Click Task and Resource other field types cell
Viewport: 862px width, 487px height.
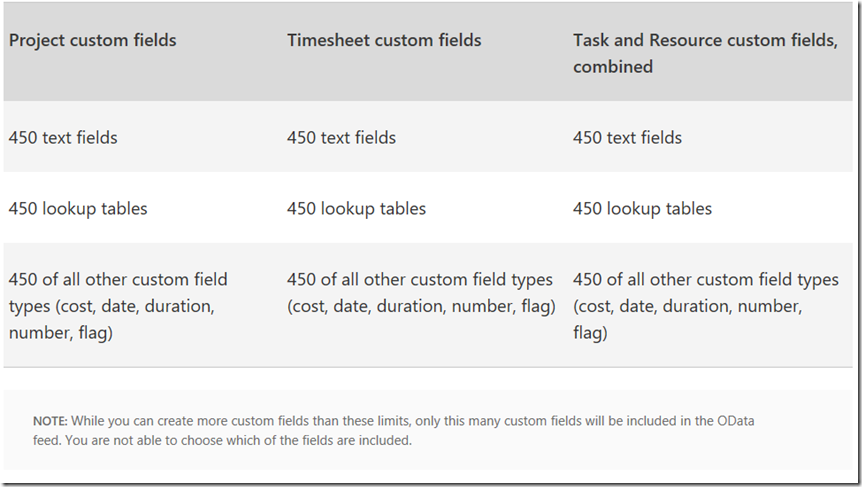click(x=706, y=306)
